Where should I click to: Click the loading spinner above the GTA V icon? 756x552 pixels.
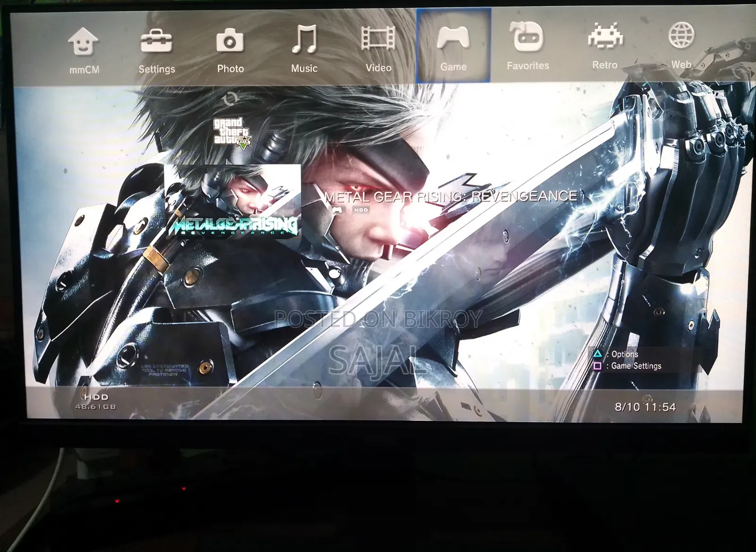point(231,99)
